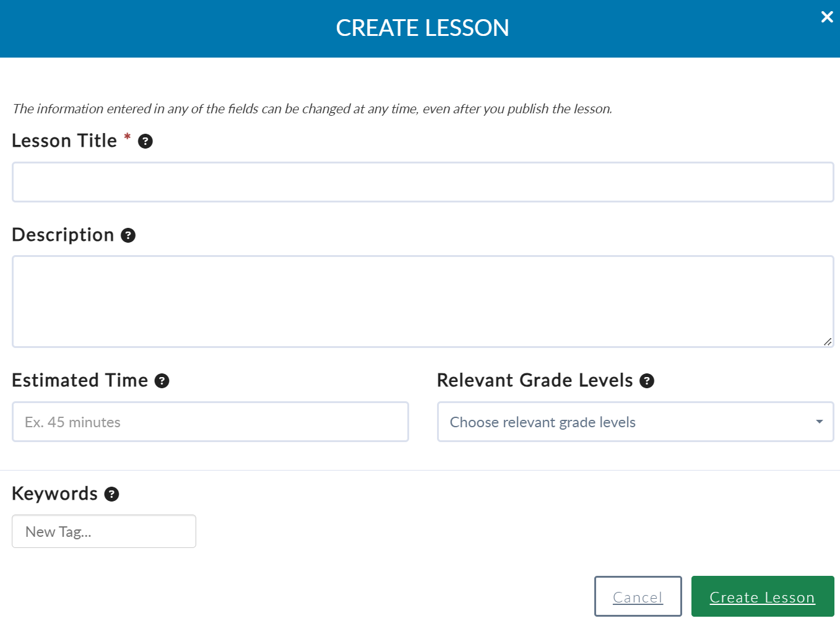Select the Ex. 45 minutes field
The height and width of the screenshot is (626, 840).
coord(210,422)
